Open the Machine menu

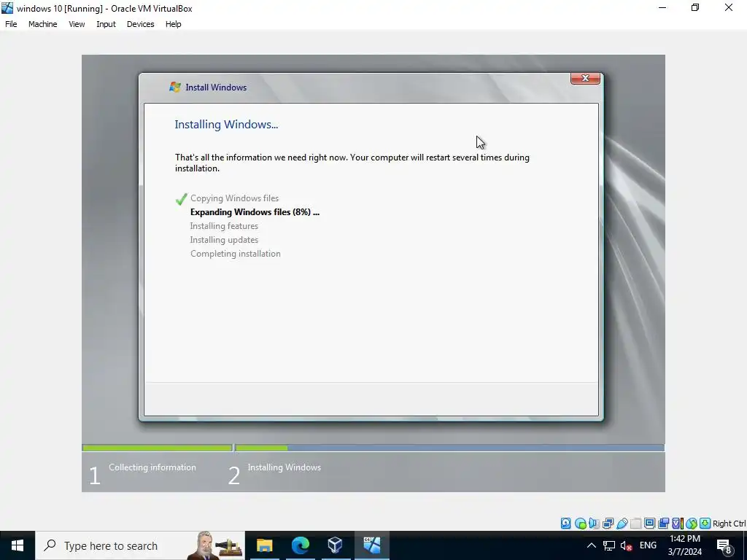pyautogui.click(x=42, y=24)
